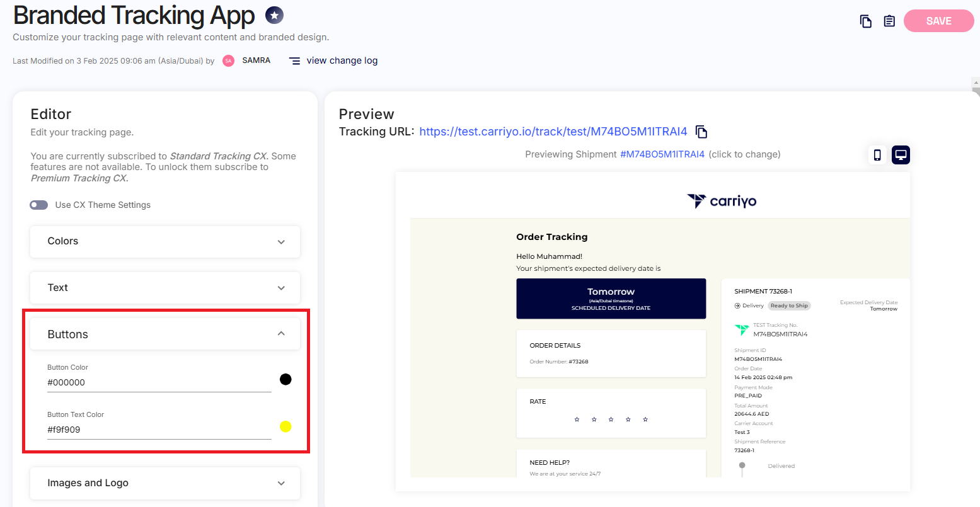The image size is (980, 507).
Task: Open the tracking URL link
Action: pos(553,132)
